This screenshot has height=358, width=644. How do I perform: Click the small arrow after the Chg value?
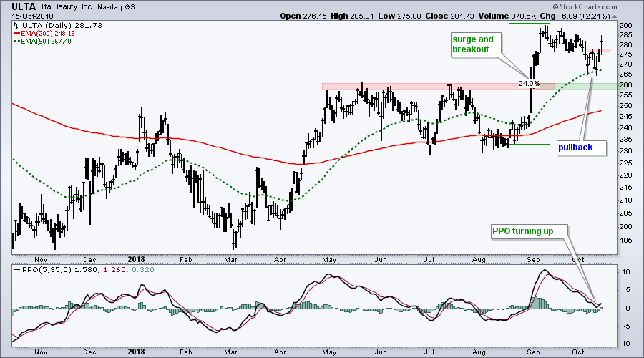615,17
